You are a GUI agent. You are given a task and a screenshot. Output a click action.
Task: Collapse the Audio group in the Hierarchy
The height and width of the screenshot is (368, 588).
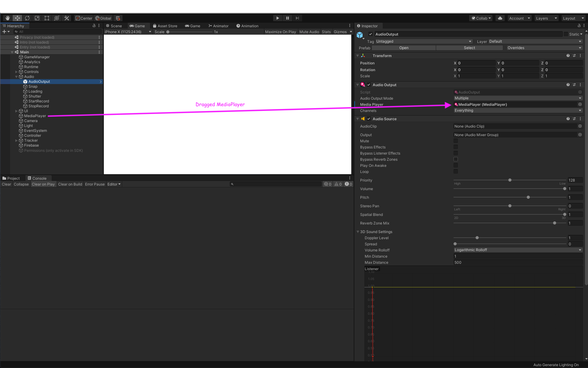17,77
